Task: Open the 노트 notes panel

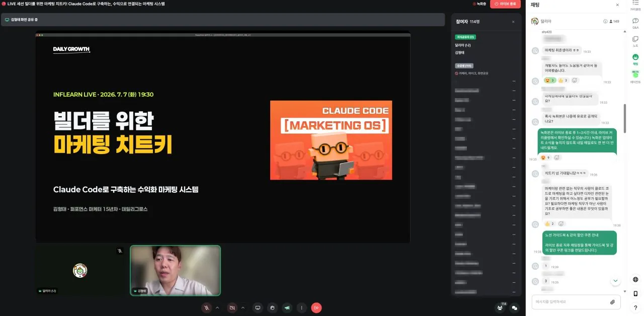Action: point(635,41)
